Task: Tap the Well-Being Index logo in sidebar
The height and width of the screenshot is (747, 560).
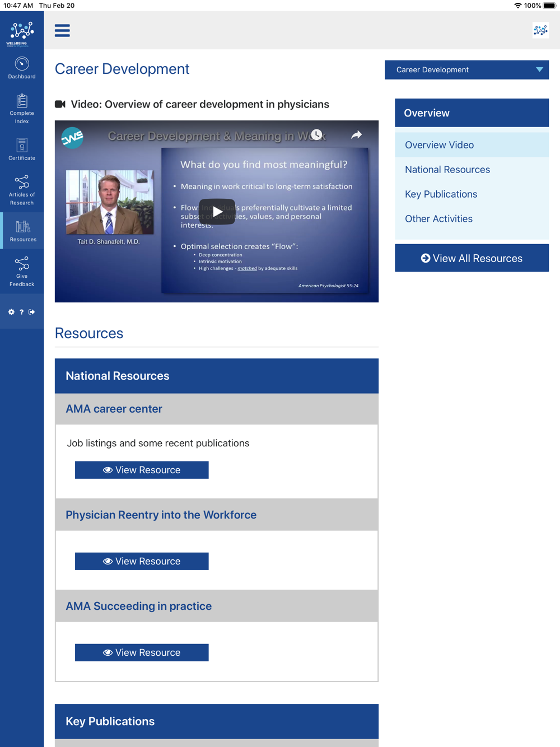Action: [x=22, y=34]
